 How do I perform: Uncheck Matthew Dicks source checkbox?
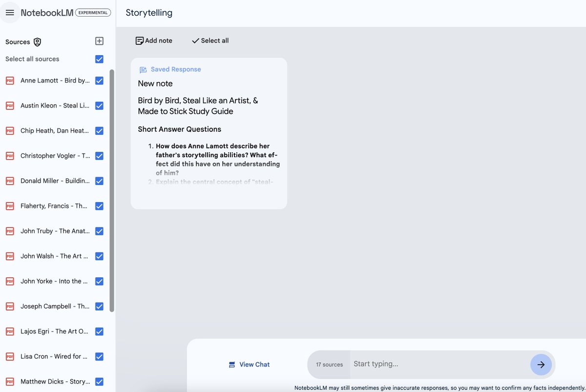(x=99, y=382)
